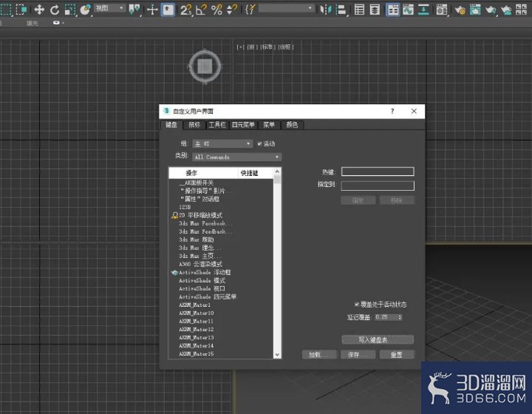Click the Render Production teapot icon
Viewport: 532px width, 414px height.
coord(491,10)
